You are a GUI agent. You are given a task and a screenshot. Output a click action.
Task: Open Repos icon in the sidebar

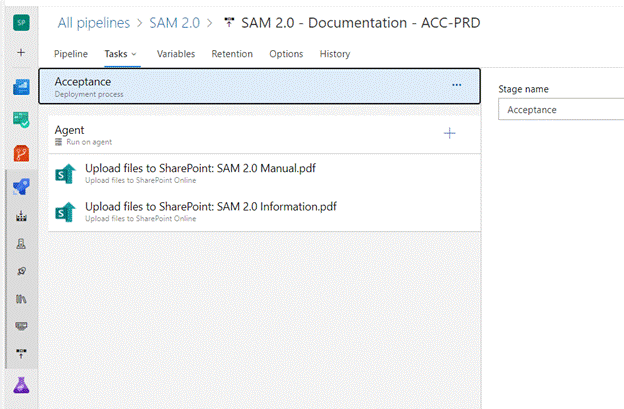point(21,153)
